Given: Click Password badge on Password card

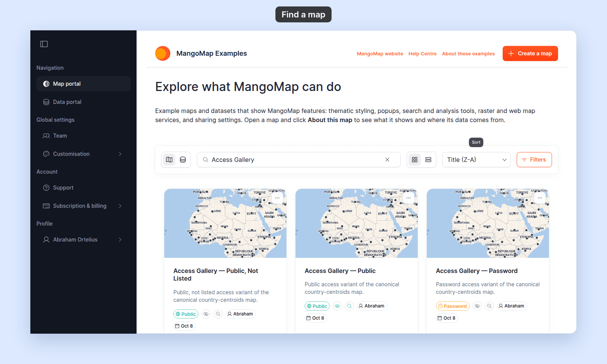Looking at the screenshot, I should (x=453, y=306).
